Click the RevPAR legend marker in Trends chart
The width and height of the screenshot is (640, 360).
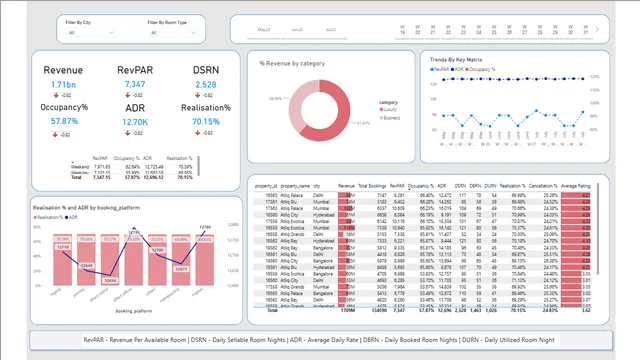click(x=432, y=69)
